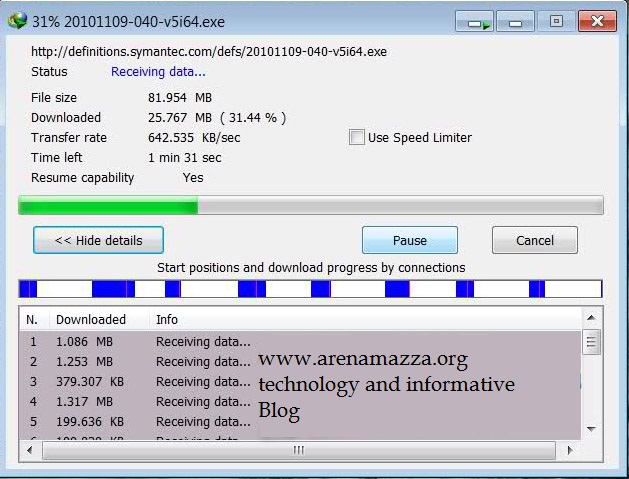Click the connections list scroll down arrow
This screenshot has width=629, height=479.
coord(591,429)
